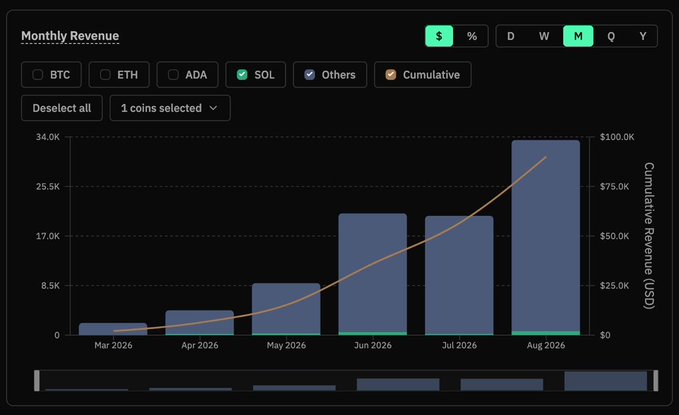
Task: Select the W weekly interval
Action: 544,36
